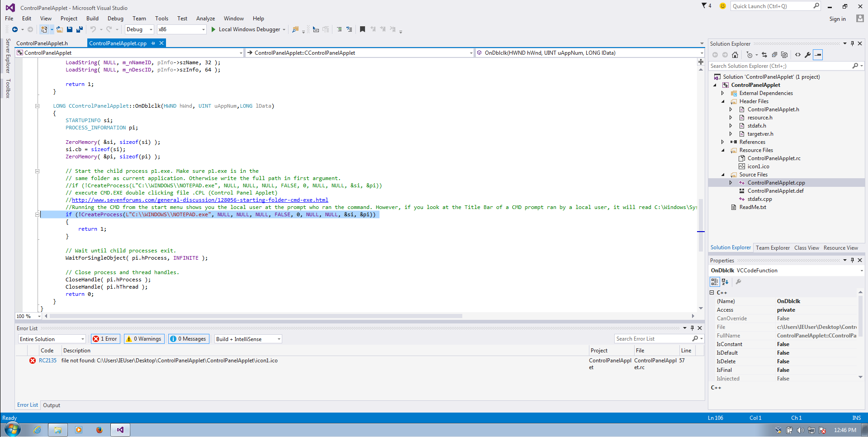Switch to the Team Explorer tab
Image resolution: width=868 pixels, height=437 pixels.
(773, 247)
